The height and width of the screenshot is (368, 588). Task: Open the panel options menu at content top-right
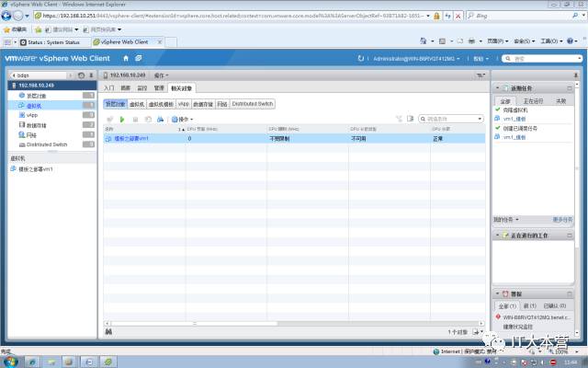click(x=481, y=75)
